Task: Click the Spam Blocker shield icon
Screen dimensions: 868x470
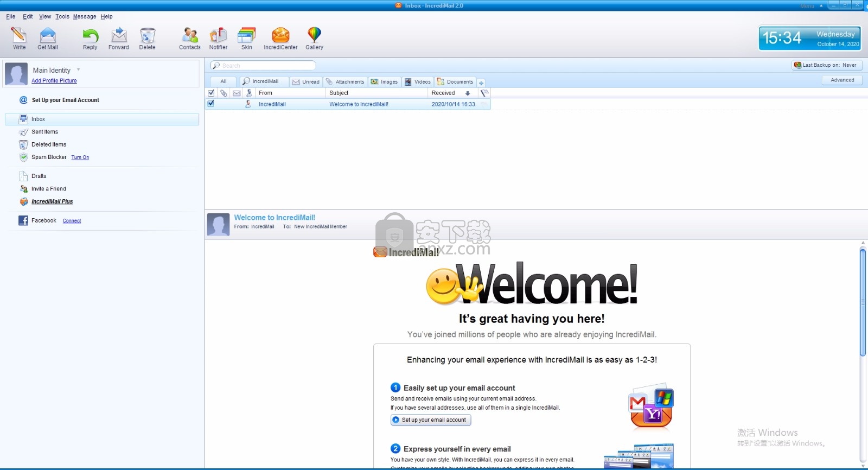Action: [x=23, y=157]
